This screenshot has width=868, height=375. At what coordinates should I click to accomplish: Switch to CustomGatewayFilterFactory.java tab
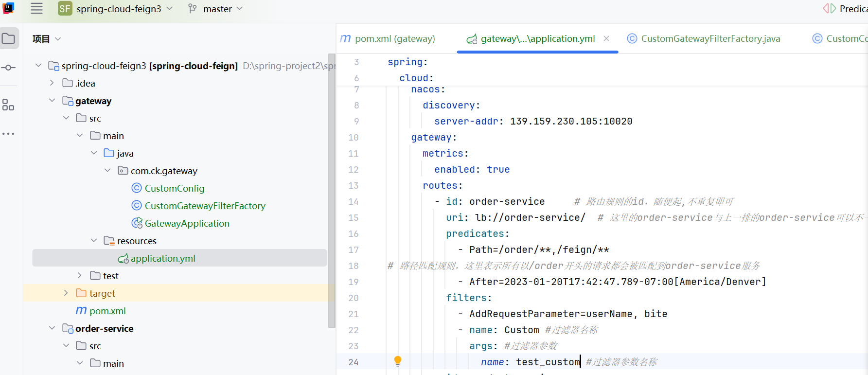[x=704, y=38]
